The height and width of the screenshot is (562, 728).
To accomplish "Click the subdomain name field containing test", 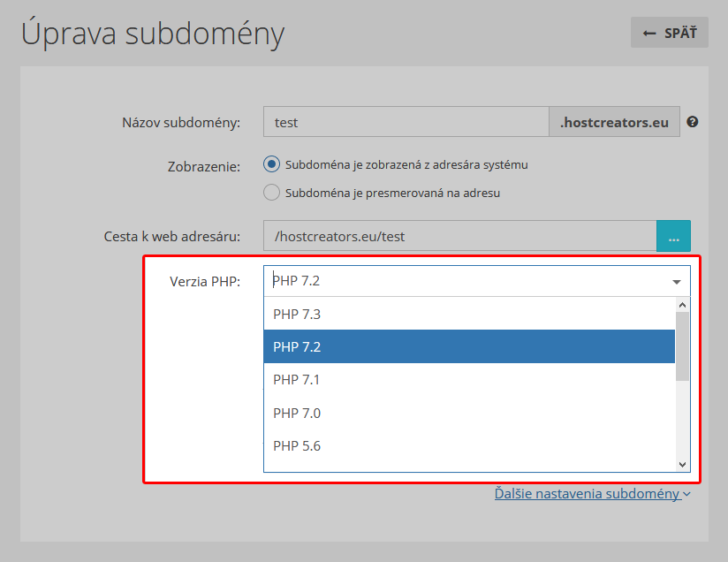I will point(406,122).
